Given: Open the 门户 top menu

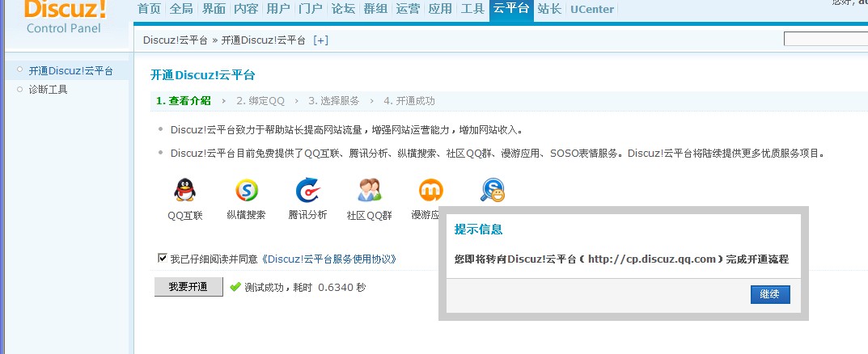Looking at the screenshot, I should tap(311, 9).
